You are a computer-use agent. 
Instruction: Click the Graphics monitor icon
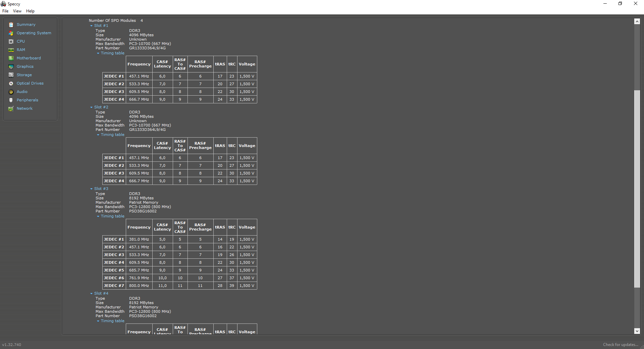coord(11,66)
